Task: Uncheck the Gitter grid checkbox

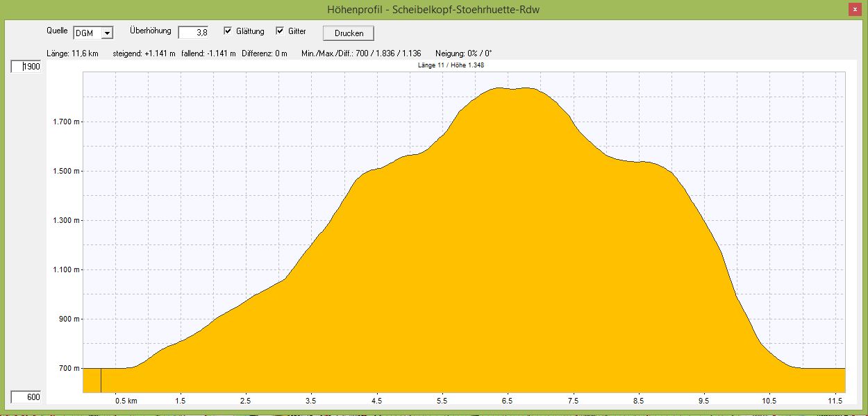Action: pyautogui.click(x=281, y=31)
